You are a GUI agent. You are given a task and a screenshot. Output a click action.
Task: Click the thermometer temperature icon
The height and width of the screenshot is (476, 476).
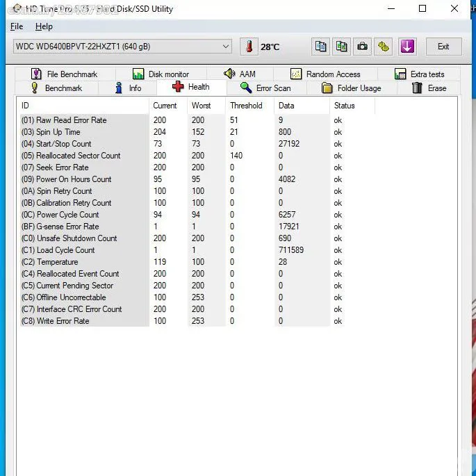pyautogui.click(x=249, y=47)
